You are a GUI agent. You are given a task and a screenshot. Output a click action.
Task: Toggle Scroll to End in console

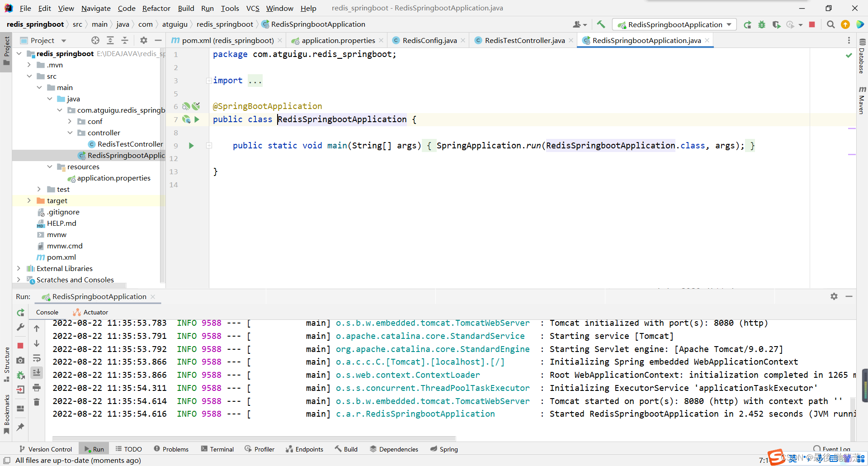(x=37, y=373)
